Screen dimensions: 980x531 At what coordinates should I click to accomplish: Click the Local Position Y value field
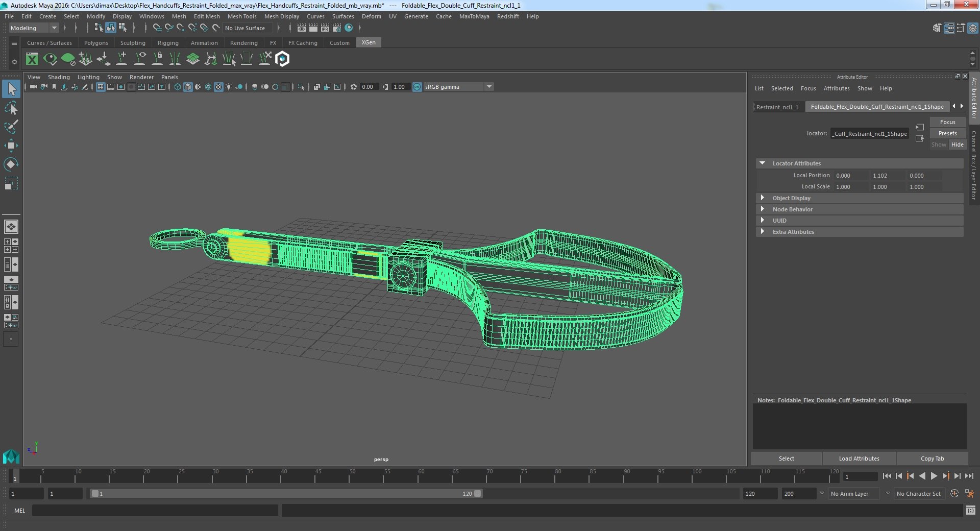(x=887, y=176)
